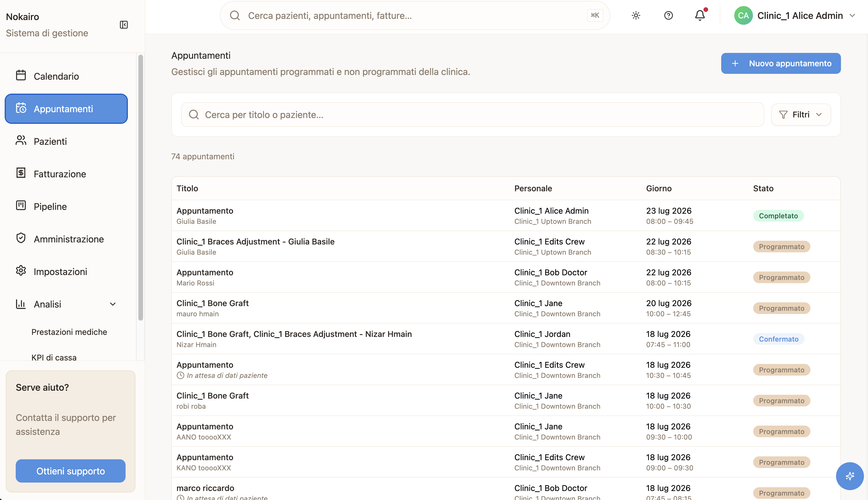Click the CA user avatar
This screenshot has width=868, height=500.
coord(743,15)
